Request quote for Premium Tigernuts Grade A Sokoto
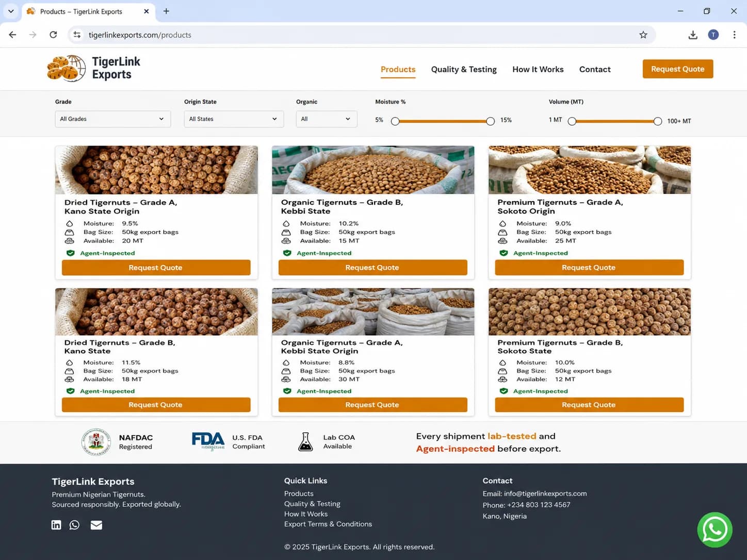The width and height of the screenshot is (747, 560). tap(589, 268)
